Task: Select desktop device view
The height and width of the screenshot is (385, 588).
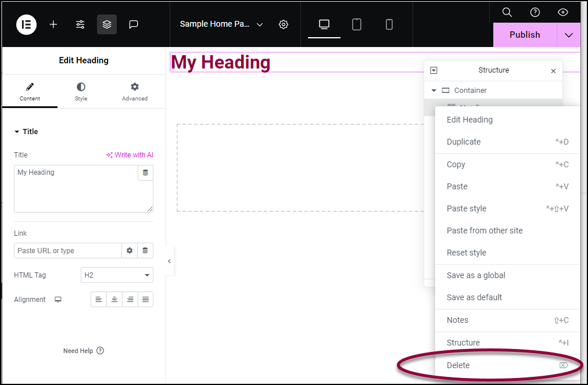Action: pos(324,25)
